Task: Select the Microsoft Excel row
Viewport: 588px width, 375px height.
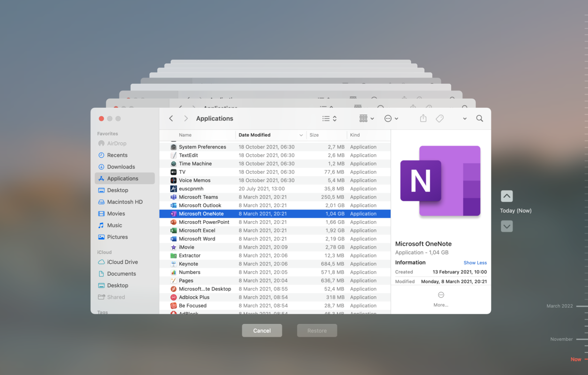Action: [197, 230]
